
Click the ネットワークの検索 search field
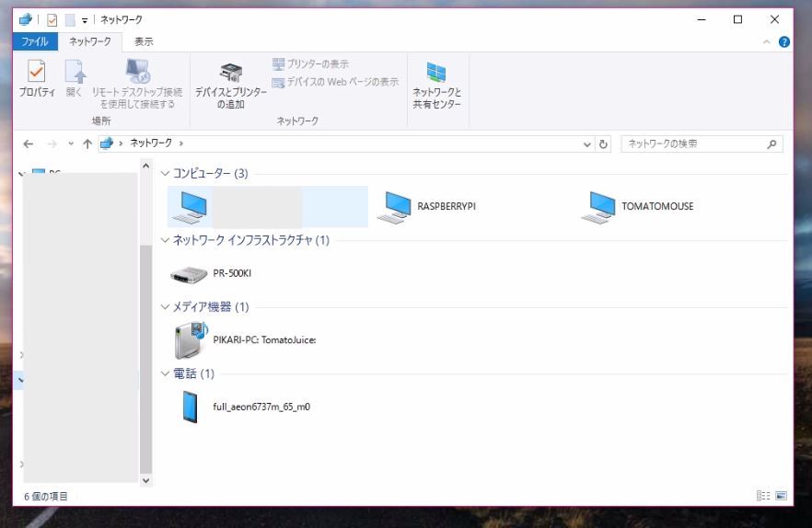[693, 144]
